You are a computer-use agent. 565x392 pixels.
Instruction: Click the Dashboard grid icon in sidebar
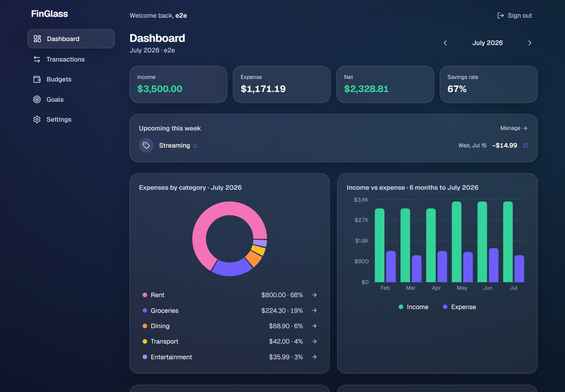(x=37, y=39)
